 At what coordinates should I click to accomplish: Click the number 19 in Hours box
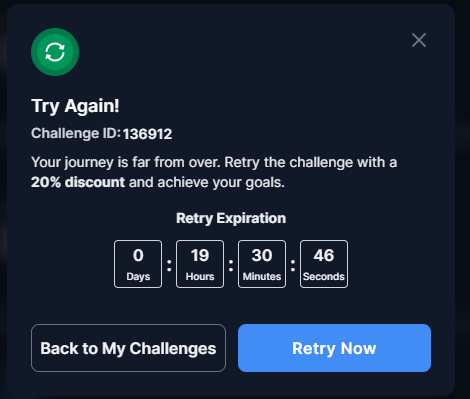coord(200,256)
